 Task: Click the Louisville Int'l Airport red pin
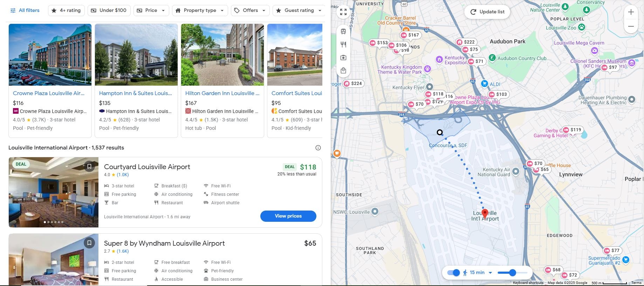pyautogui.click(x=485, y=213)
